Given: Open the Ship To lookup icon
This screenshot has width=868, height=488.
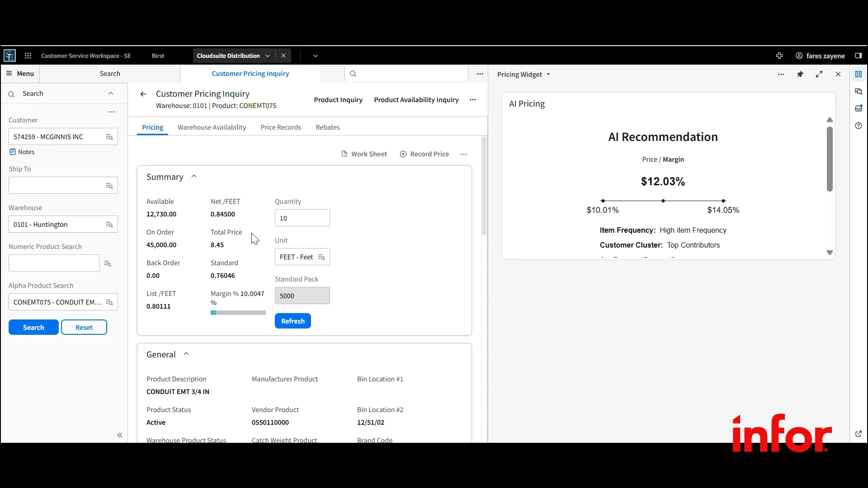Looking at the screenshot, I should coord(109,186).
